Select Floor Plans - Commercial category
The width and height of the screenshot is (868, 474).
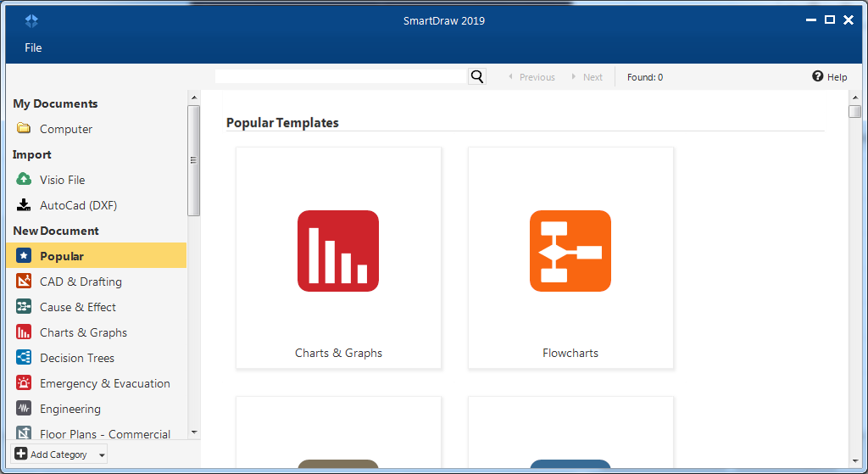click(x=105, y=434)
